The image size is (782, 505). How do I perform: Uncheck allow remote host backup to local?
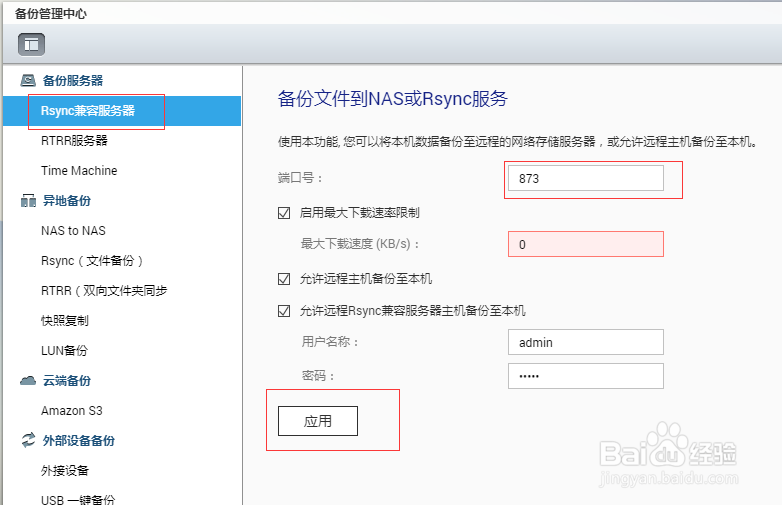pyautogui.click(x=284, y=279)
